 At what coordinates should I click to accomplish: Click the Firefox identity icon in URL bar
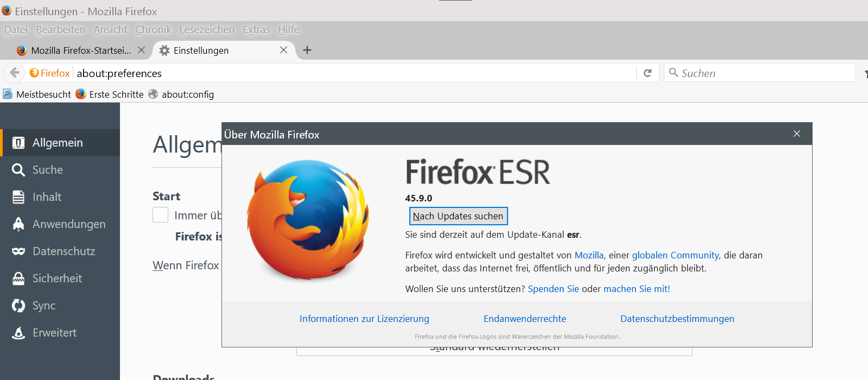[x=34, y=73]
